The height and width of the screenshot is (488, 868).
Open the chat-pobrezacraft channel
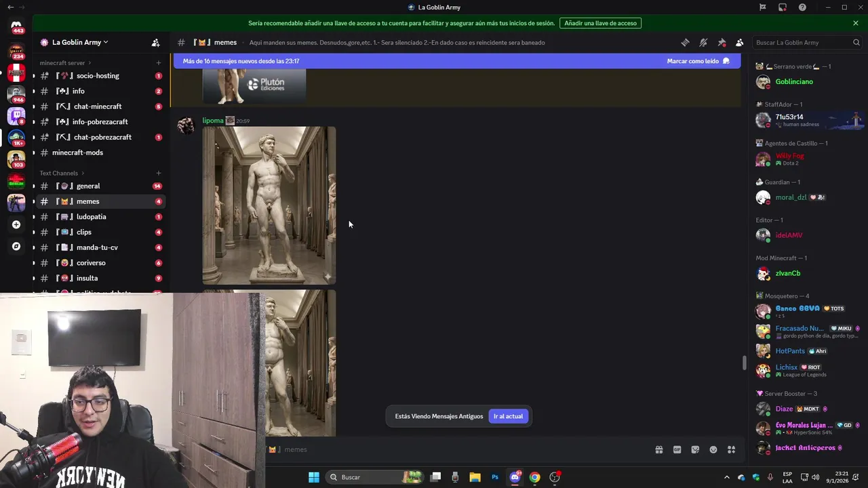[100, 137]
